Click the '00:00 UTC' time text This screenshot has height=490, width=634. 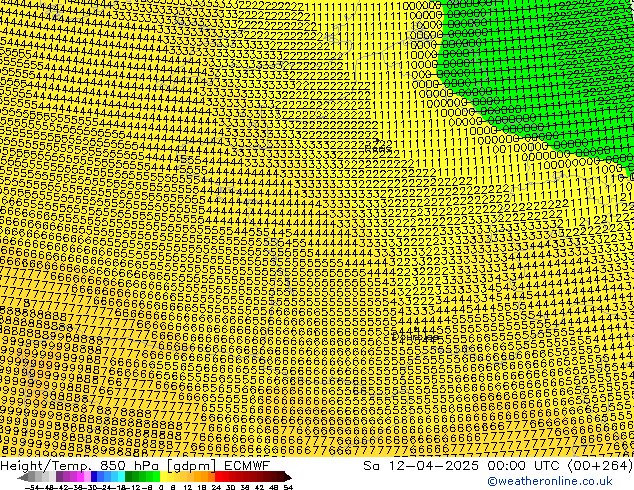click(x=525, y=466)
